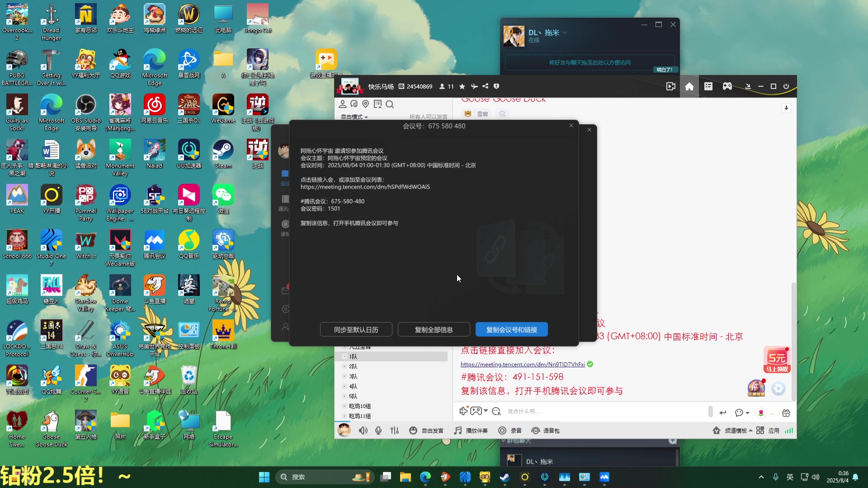
Task: Open Goose Goose Duck desktop shortcut
Action: (x=51, y=429)
